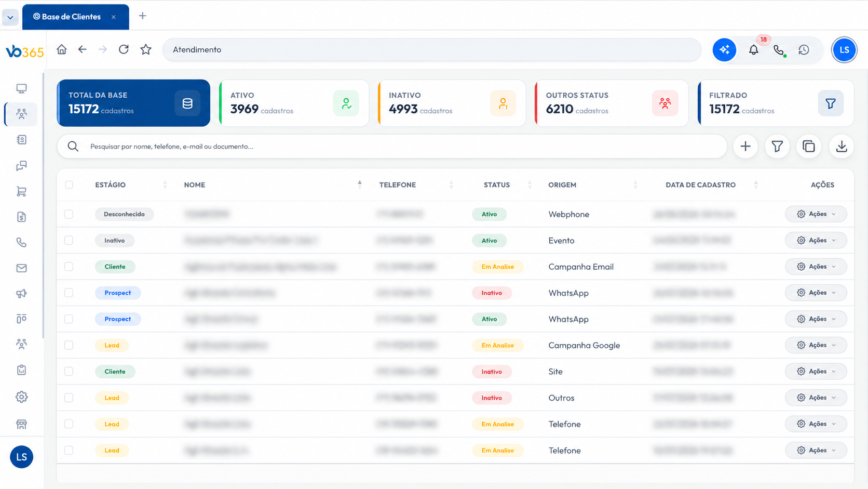Image resolution: width=868 pixels, height=489 pixels.
Task: Open the AI assistant sparkle button
Action: click(724, 50)
